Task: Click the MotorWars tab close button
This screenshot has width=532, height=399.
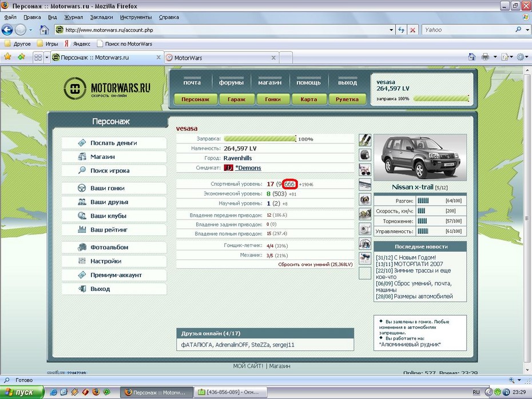Action: click(273, 58)
